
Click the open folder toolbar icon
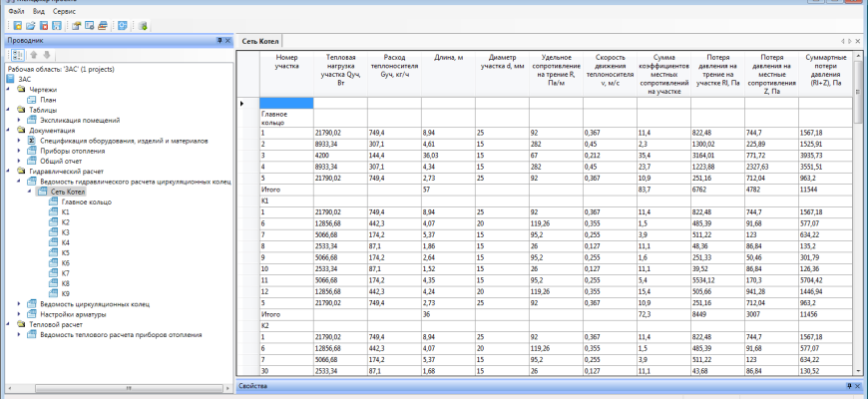pyautogui.click(x=31, y=25)
